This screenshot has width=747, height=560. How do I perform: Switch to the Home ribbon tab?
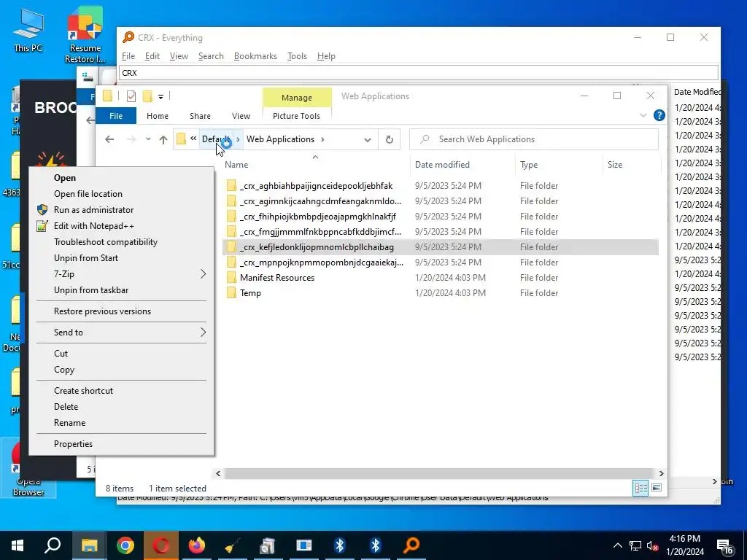[x=158, y=116]
